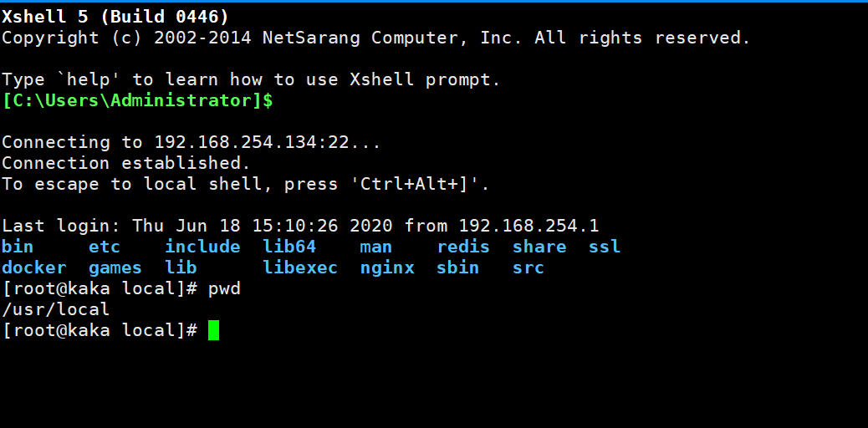
Task: Click the green C:\Users\Administrator local prompt
Action: coord(137,101)
